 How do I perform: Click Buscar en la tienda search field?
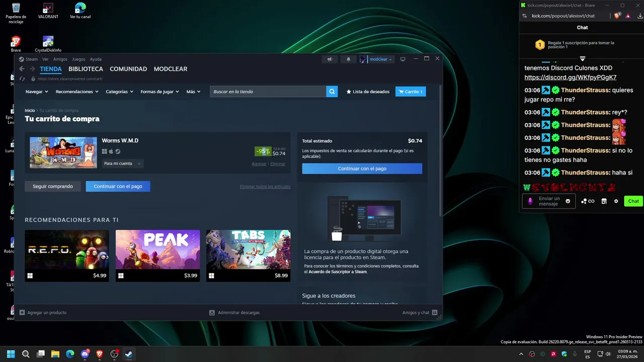(268, 92)
